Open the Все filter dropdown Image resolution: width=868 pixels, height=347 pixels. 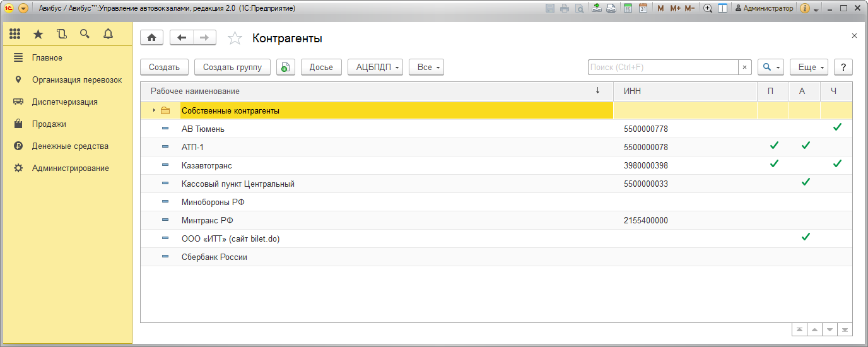pyautogui.click(x=426, y=67)
